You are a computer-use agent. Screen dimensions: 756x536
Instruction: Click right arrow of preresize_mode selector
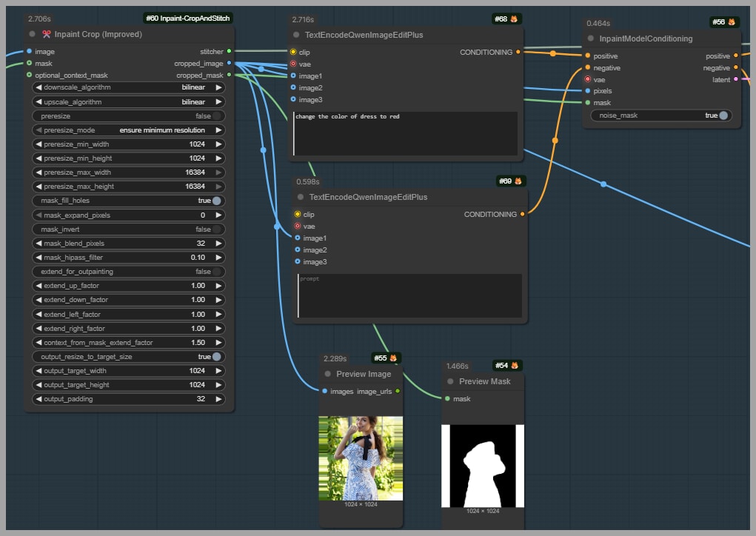[218, 130]
